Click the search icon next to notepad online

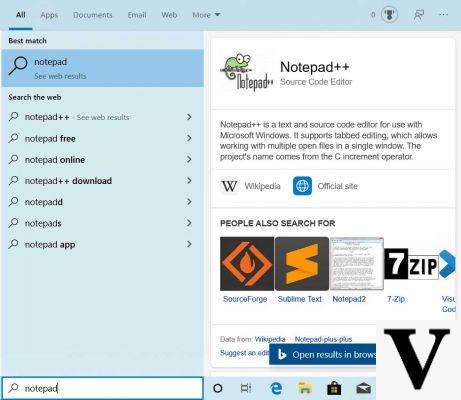point(13,159)
